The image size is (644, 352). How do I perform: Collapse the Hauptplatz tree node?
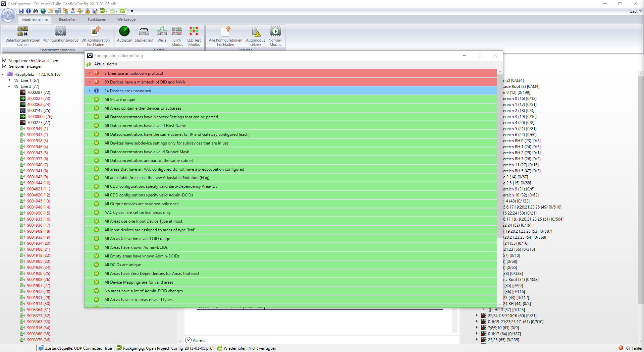pyautogui.click(x=3, y=74)
